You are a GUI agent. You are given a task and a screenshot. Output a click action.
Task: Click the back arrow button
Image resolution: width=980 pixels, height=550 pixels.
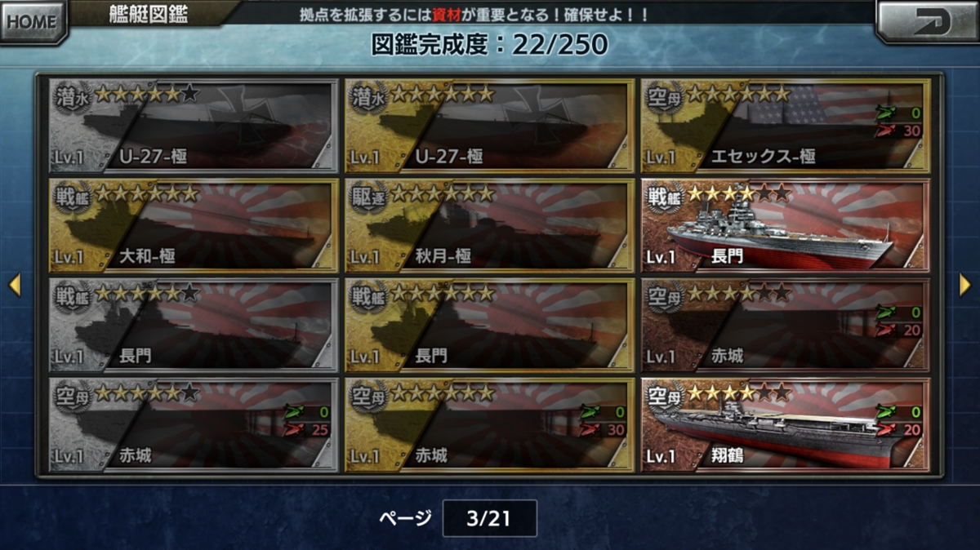(x=926, y=21)
